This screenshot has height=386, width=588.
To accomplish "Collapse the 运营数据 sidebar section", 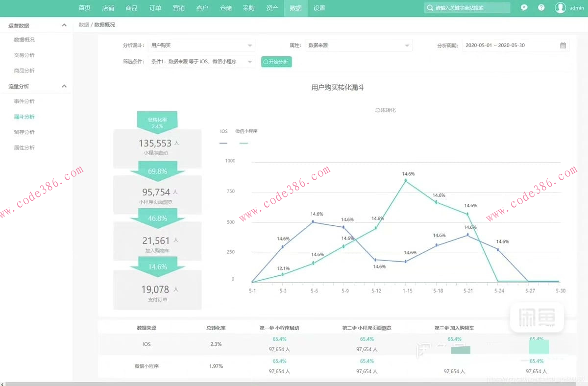I will [64, 25].
